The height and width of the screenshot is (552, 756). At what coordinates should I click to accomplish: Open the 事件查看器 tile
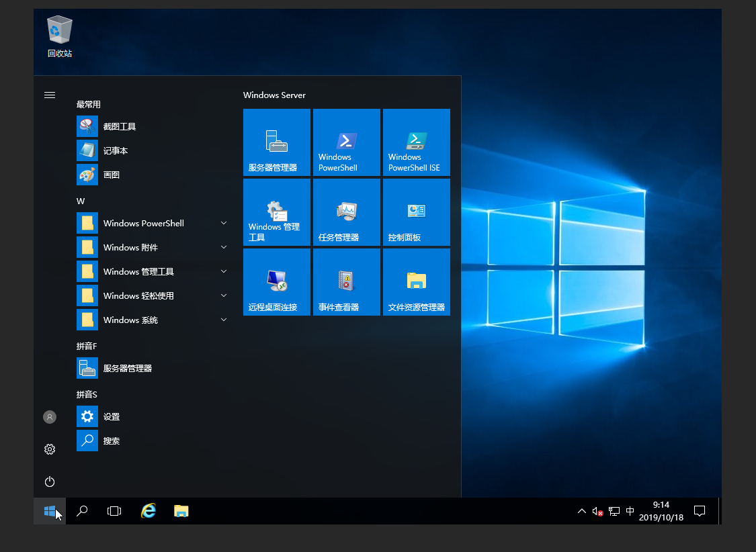point(346,282)
